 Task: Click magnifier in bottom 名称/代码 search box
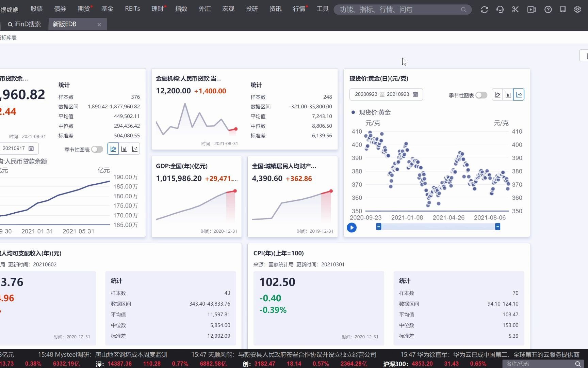pos(577,364)
